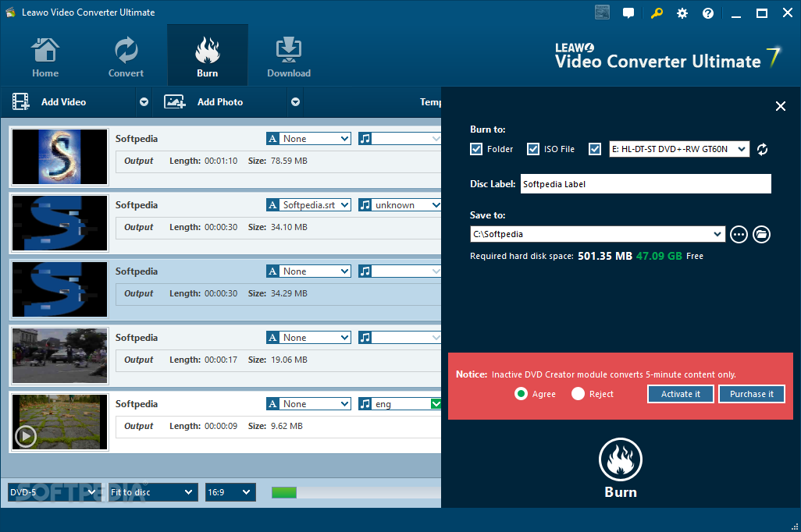Click the Add Photo button
Viewport: 801px width, 532px height.
tap(219, 102)
